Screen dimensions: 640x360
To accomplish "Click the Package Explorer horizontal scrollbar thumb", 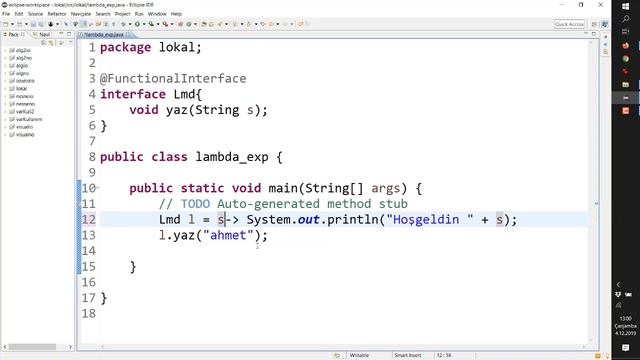I will click(x=32, y=347).
